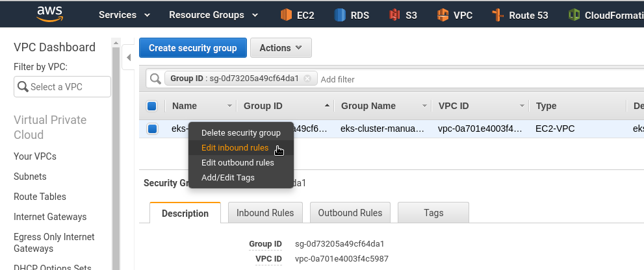Screen dimensions: 644x270
Task: Open Route Tables in sidebar
Action: 40,197
